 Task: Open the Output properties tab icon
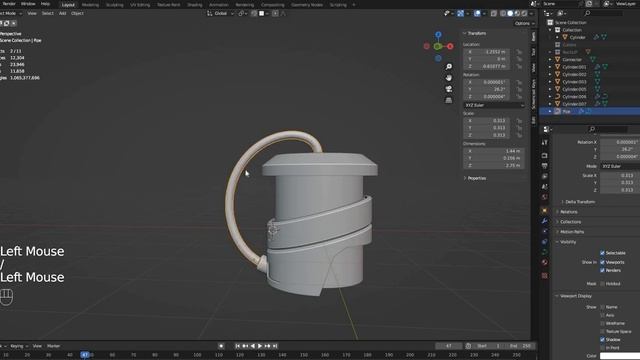click(544, 166)
